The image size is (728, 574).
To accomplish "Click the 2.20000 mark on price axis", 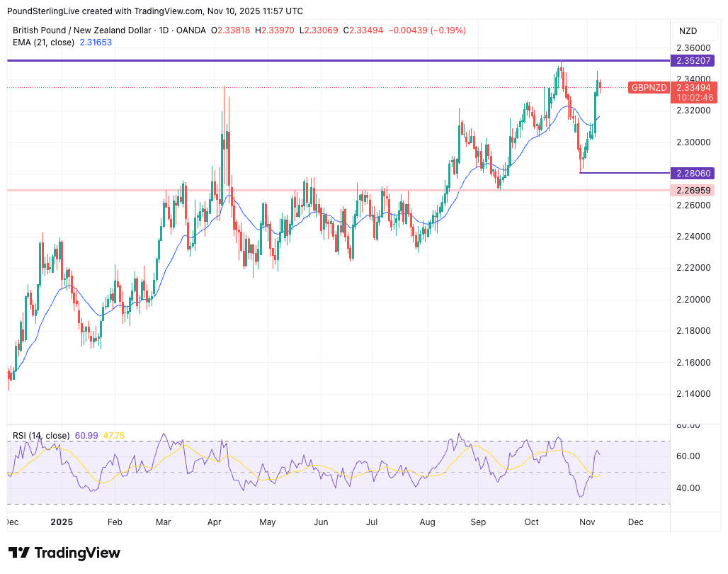I will (693, 299).
